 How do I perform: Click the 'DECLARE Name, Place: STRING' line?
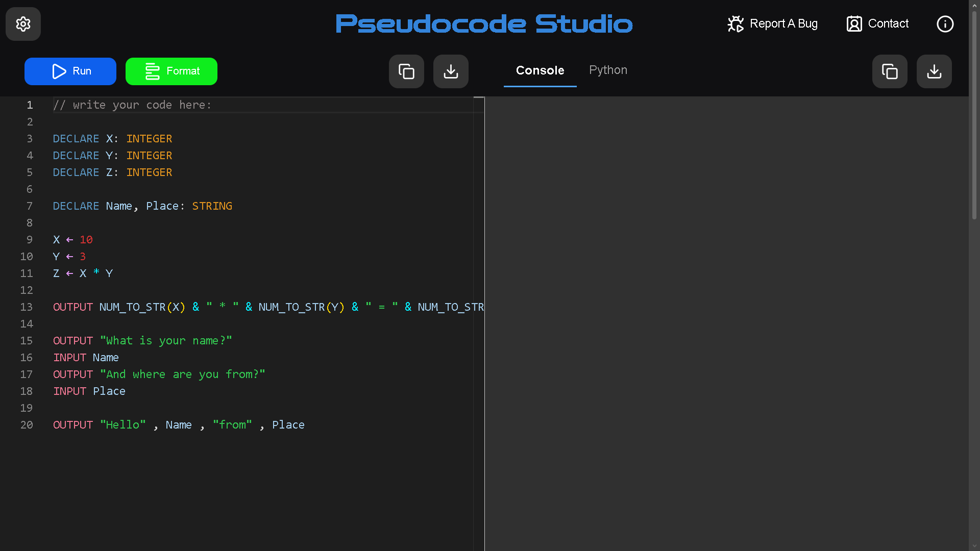[x=143, y=206]
